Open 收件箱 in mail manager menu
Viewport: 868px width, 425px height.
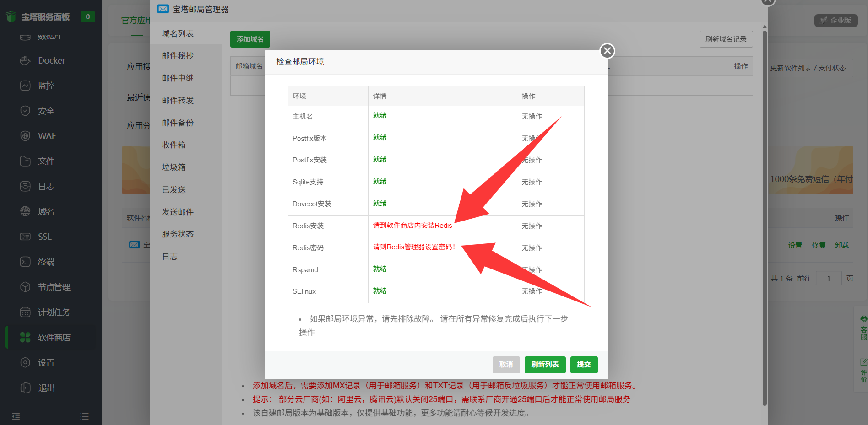[174, 145]
